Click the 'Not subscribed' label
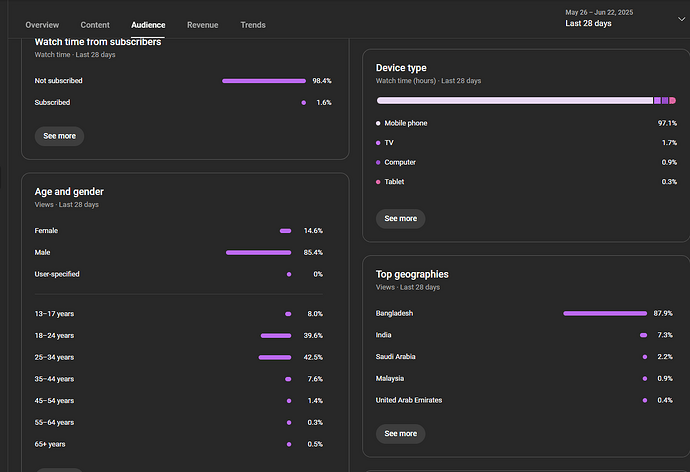Viewport: 690px width, 472px height. pyautogui.click(x=59, y=81)
